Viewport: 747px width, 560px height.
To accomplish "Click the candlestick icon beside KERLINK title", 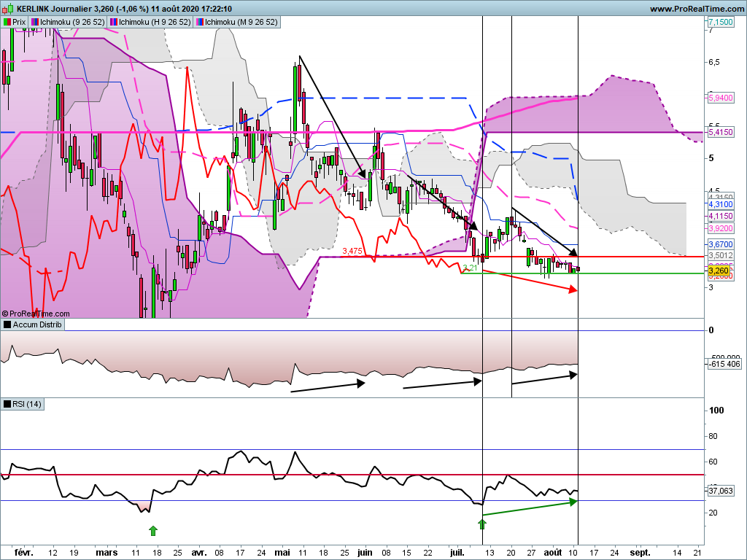I will (9, 9).
